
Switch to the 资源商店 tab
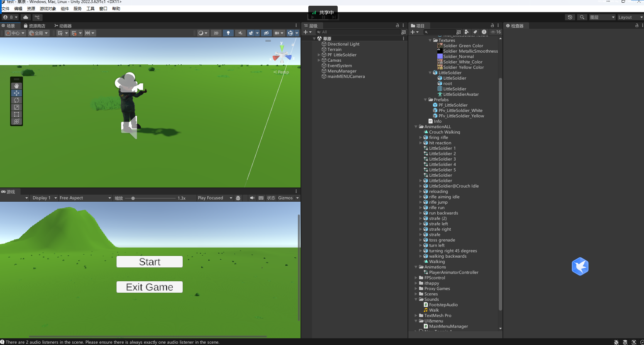(35, 26)
